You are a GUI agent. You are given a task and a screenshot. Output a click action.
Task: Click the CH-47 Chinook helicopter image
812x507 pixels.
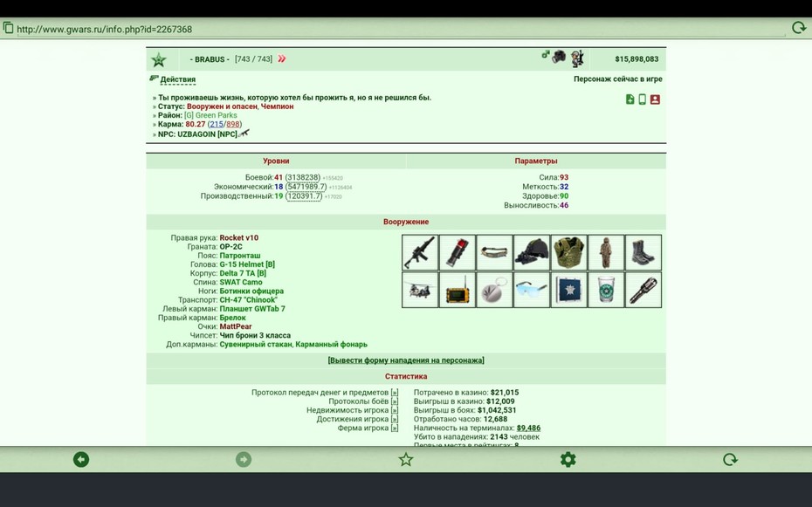(x=420, y=291)
